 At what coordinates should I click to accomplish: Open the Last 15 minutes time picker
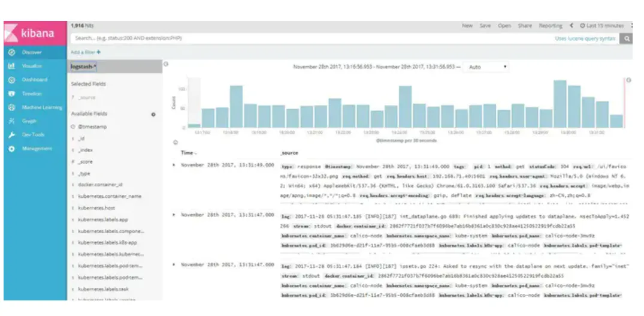(x=601, y=25)
